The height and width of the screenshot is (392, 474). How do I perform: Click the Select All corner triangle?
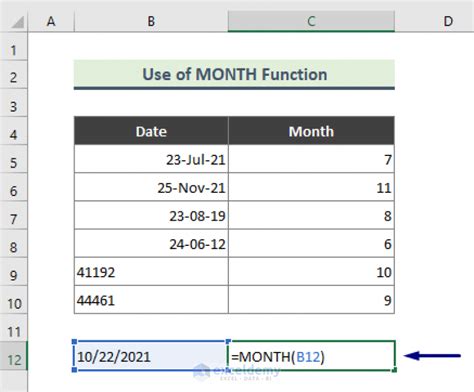coord(18,22)
